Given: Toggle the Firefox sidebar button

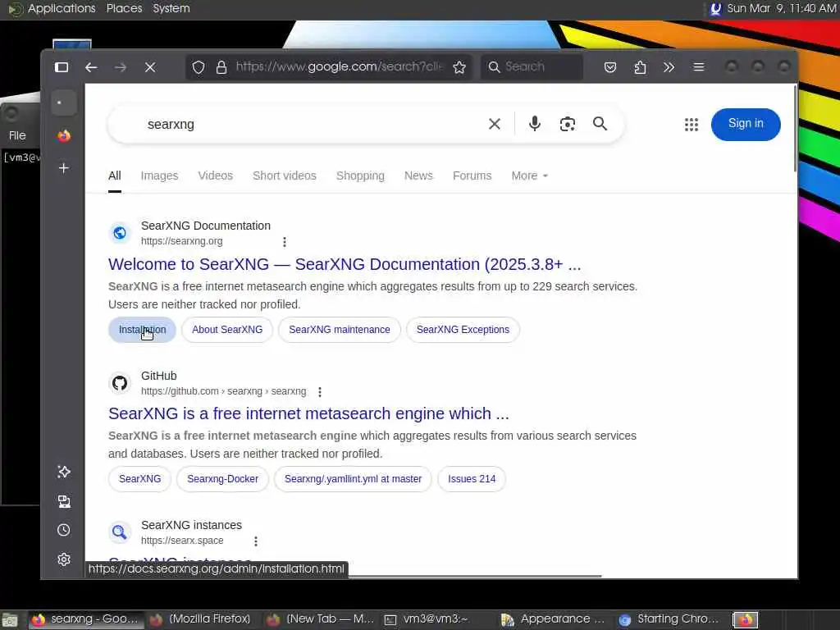Looking at the screenshot, I should click(62, 67).
